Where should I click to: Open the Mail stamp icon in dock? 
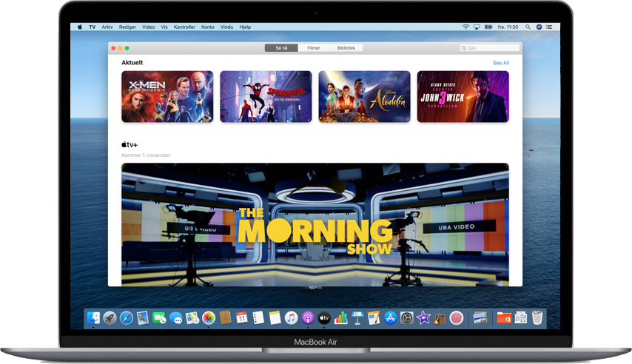[143, 318]
